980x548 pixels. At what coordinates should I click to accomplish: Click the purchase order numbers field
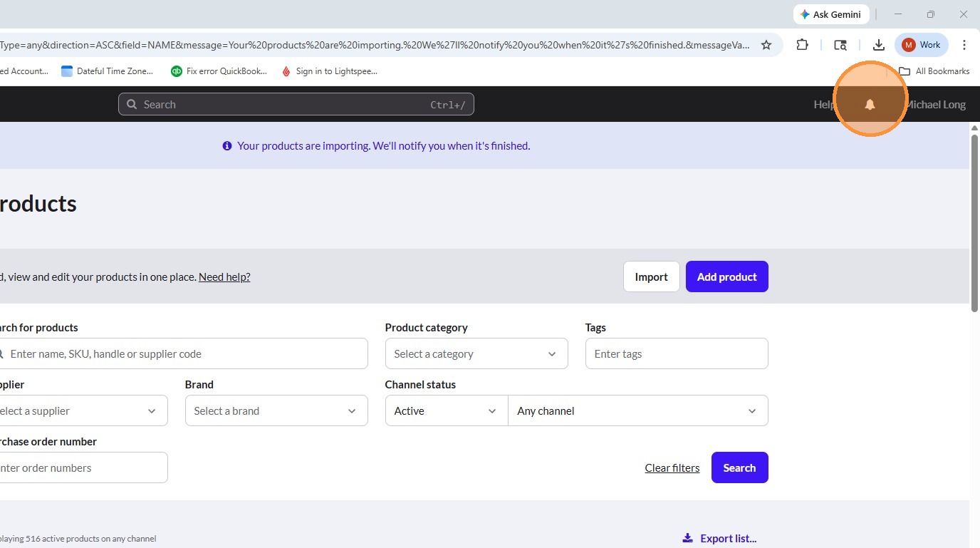pos(83,467)
